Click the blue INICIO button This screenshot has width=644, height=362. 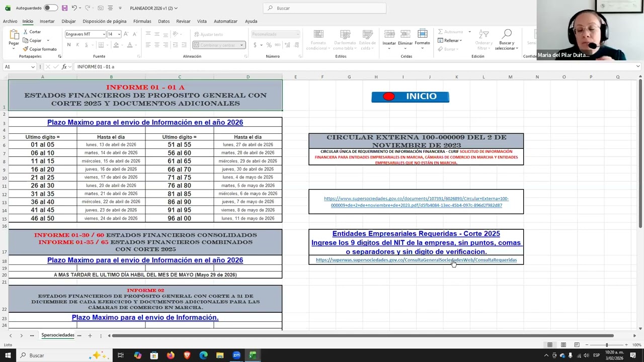click(410, 97)
